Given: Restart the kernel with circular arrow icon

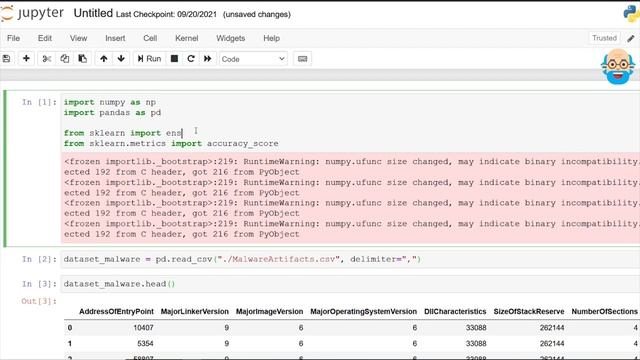Looking at the screenshot, I should [191, 59].
